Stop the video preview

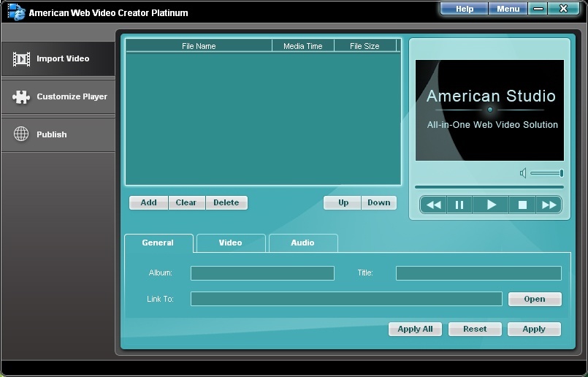pos(522,205)
